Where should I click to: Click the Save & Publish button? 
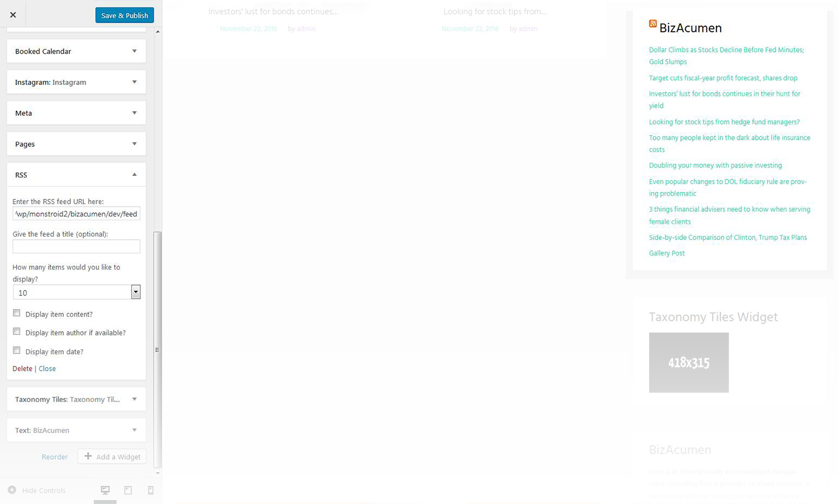point(125,15)
